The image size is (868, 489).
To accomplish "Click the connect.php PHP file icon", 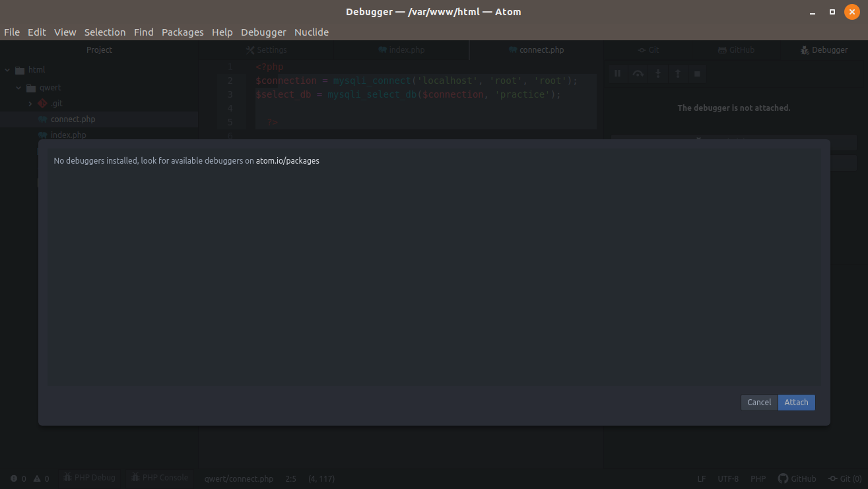I will [x=43, y=119].
